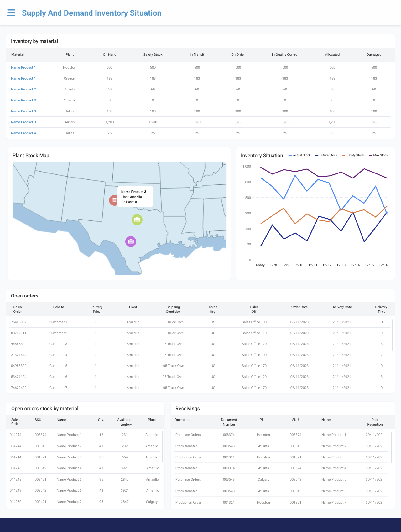The height and width of the screenshot is (532, 401).
Task: Select the purple warehouse marker on map
Action: (x=131, y=241)
